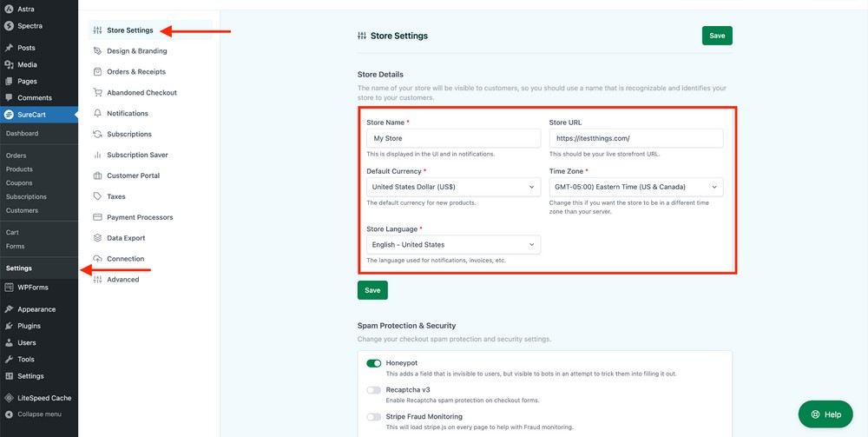The height and width of the screenshot is (437, 868).
Task: Click the Connection cloud upload icon
Action: tap(97, 259)
